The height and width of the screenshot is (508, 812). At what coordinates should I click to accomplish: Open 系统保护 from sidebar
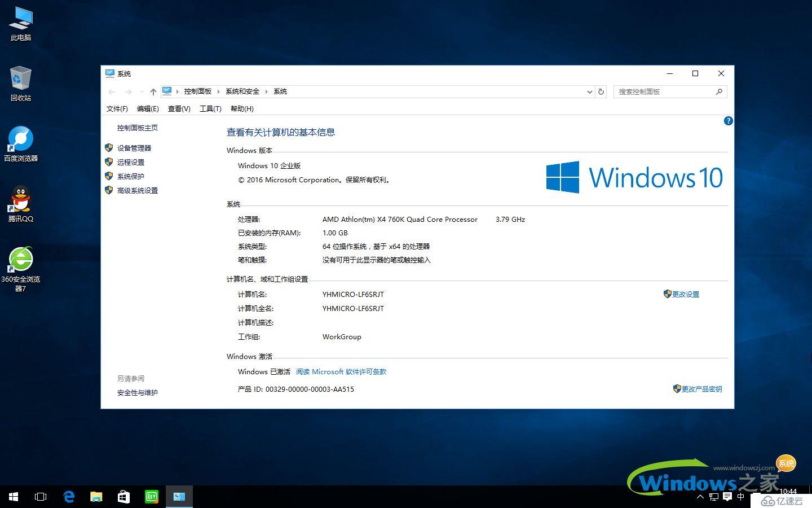coord(131,176)
